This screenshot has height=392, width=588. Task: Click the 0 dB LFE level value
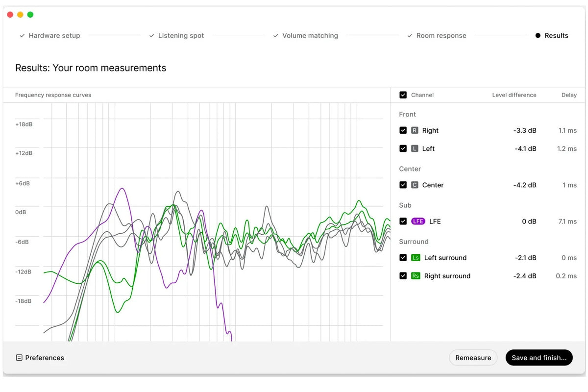click(529, 221)
